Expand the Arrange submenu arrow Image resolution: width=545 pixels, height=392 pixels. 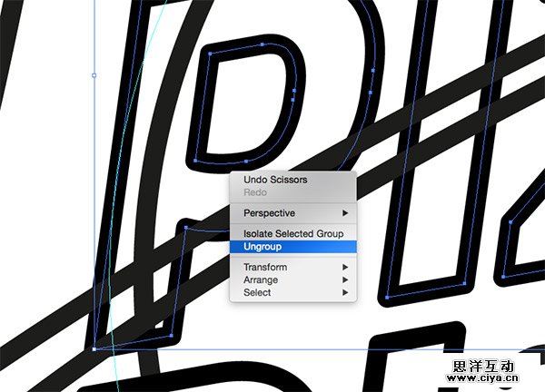[x=345, y=279]
